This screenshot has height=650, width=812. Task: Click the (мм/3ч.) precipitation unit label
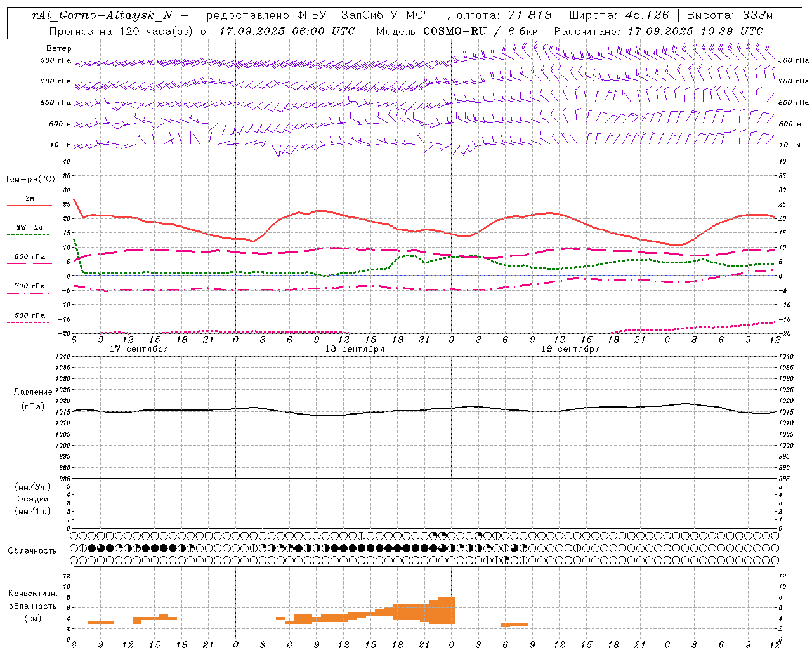(33, 487)
